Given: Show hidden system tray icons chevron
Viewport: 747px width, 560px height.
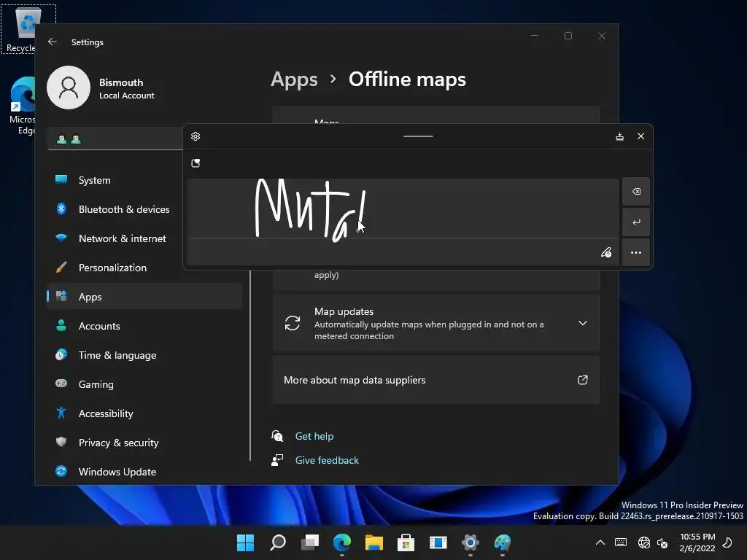Looking at the screenshot, I should tap(600, 542).
